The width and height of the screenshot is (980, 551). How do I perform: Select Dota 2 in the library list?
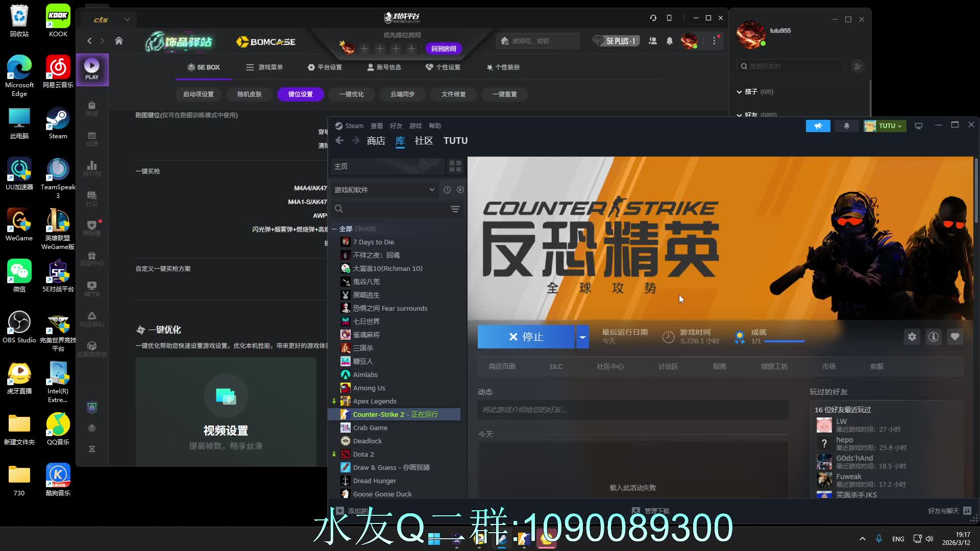tap(363, 455)
